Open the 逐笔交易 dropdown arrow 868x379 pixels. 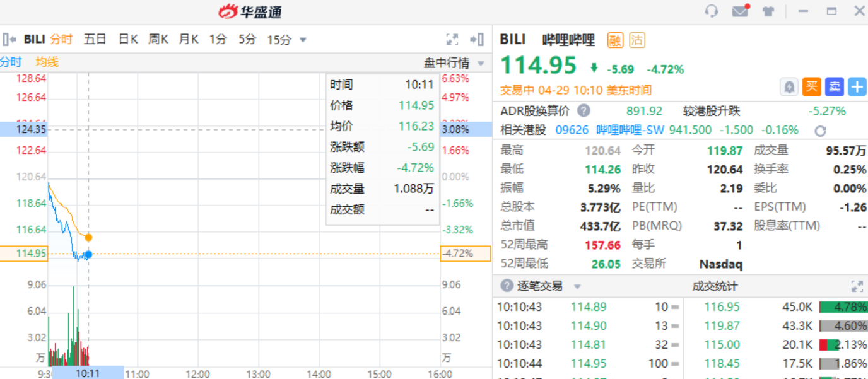click(577, 287)
